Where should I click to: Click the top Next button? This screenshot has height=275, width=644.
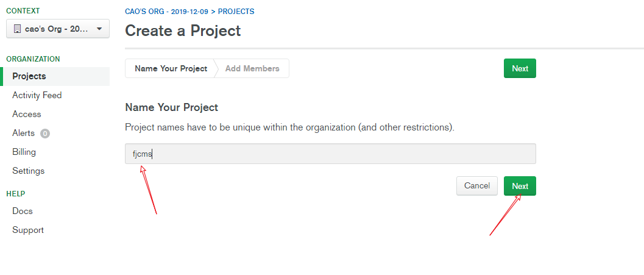pos(520,69)
